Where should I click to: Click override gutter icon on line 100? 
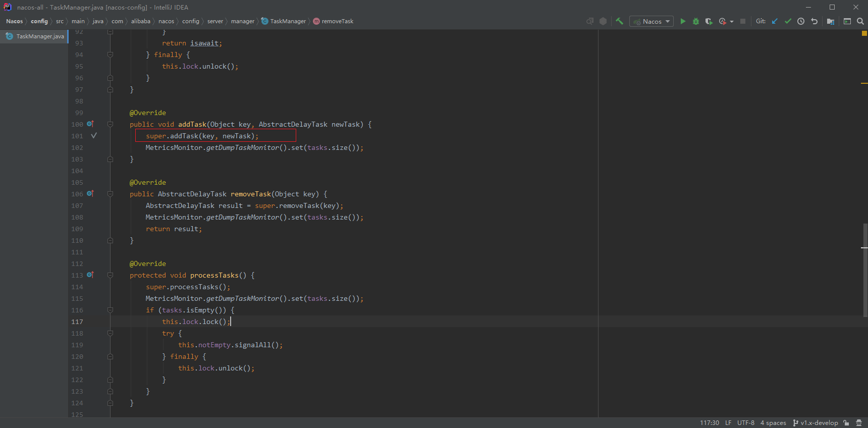(x=90, y=124)
